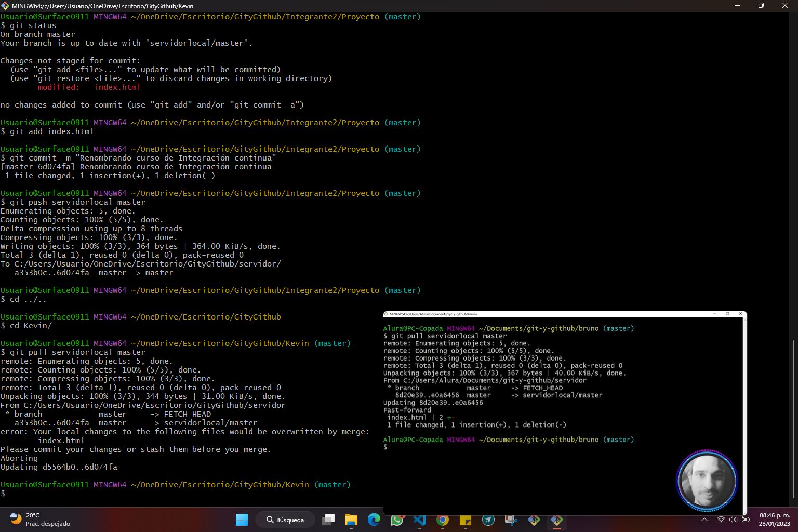Viewport: 798px width, 532px height.
Task: Open the weather widget showing 20°C
Action: [41, 520]
